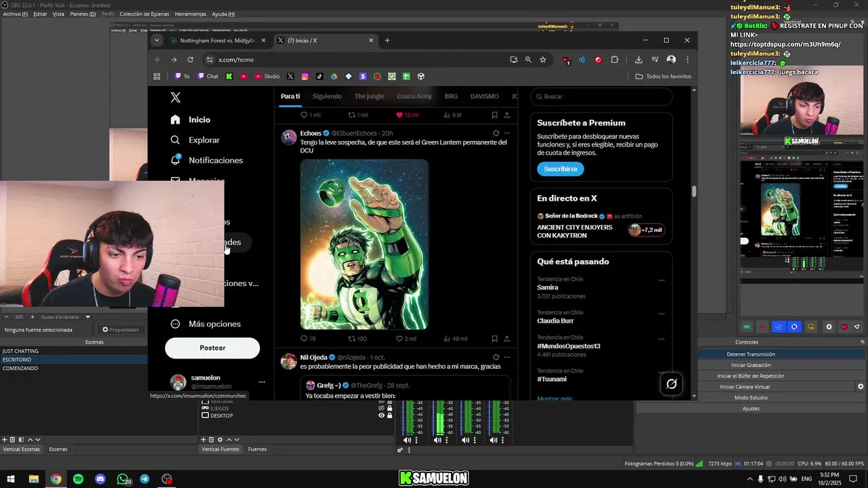
Task: Click the red heart icon in the dock toolbar
Action: point(844,327)
